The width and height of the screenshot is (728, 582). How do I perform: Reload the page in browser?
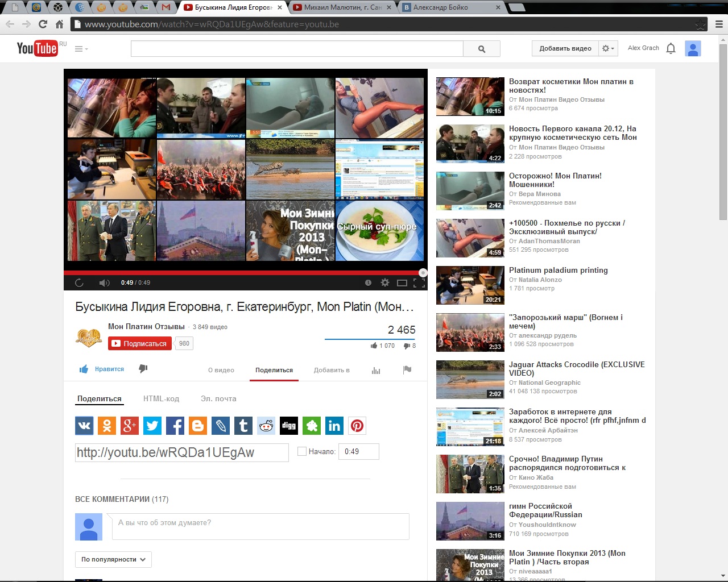click(x=43, y=24)
